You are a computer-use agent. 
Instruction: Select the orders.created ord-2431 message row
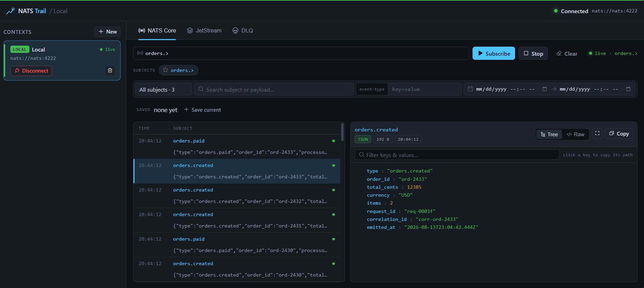237,220
